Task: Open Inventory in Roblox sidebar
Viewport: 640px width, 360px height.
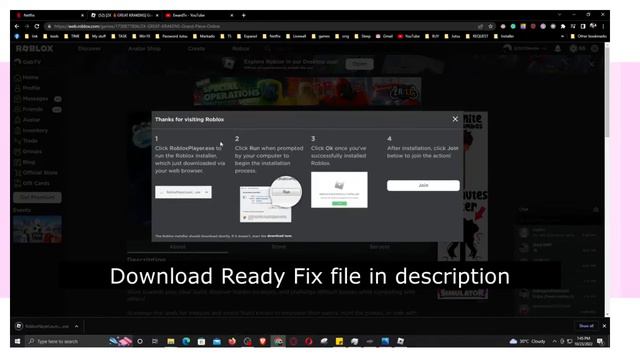Action: [x=31, y=131]
